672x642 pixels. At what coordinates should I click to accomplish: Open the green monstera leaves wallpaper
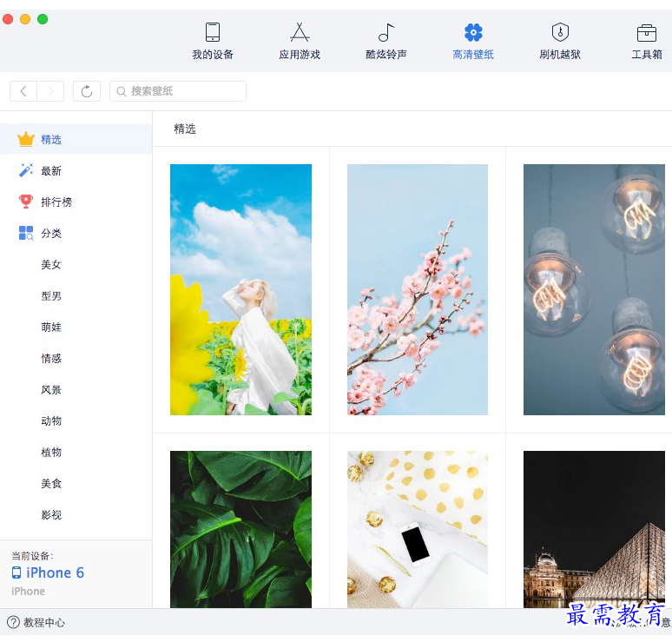tap(240, 529)
